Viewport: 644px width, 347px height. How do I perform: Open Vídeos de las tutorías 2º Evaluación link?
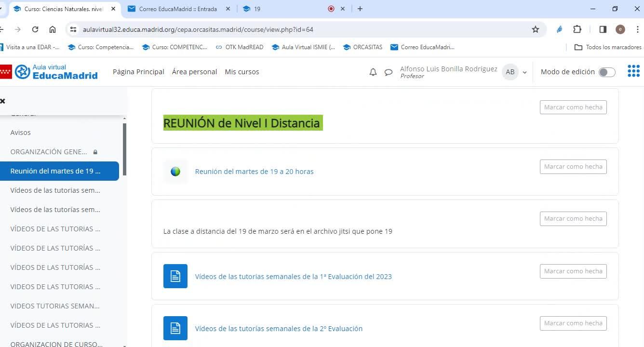pyautogui.click(x=279, y=329)
